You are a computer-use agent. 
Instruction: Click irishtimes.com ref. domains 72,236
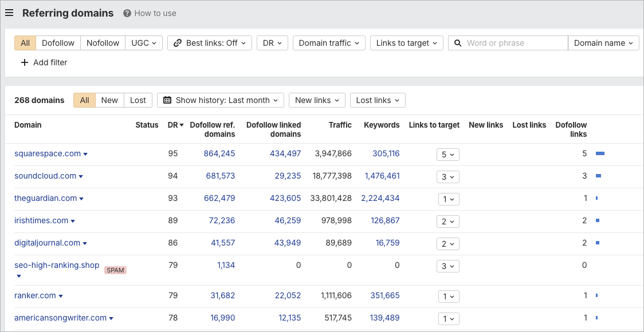pos(222,220)
